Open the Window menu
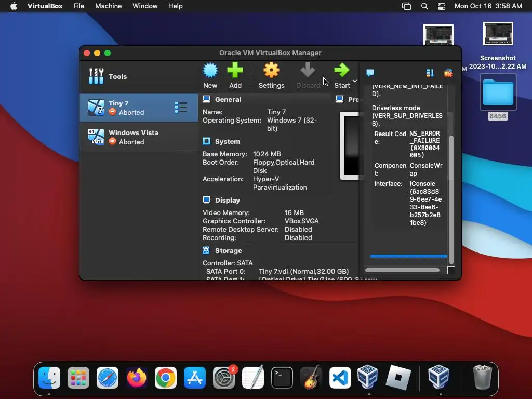532x399 pixels. tap(145, 6)
